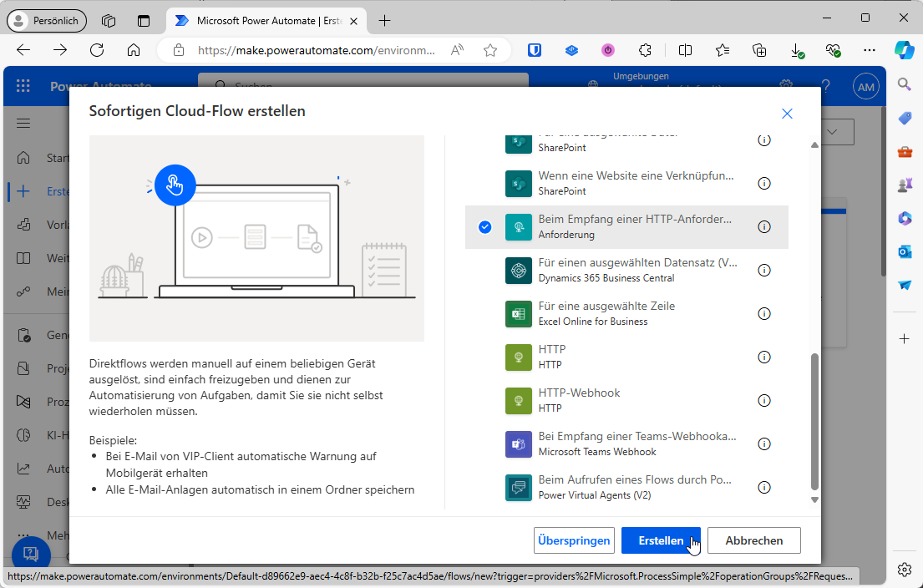This screenshot has width=923, height=588.
Task: Show info for 'Für eine ausgewählte Zeile'
Action: (x=763, y=314)
